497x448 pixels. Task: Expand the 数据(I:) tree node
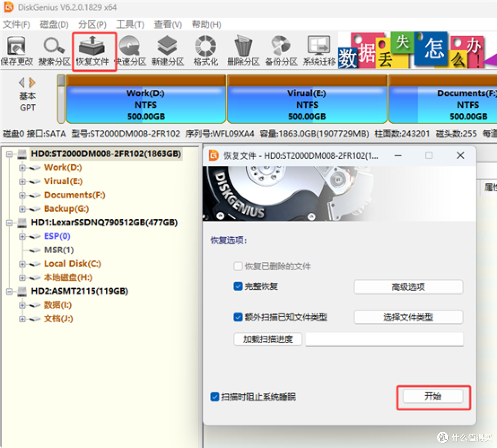(x=22, y=305)
